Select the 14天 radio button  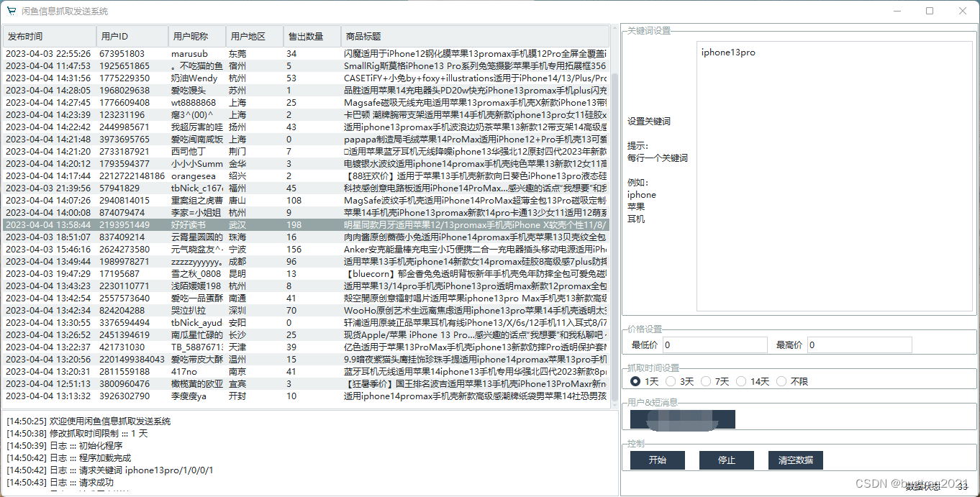pyautogui.click(x=753, y=381)
